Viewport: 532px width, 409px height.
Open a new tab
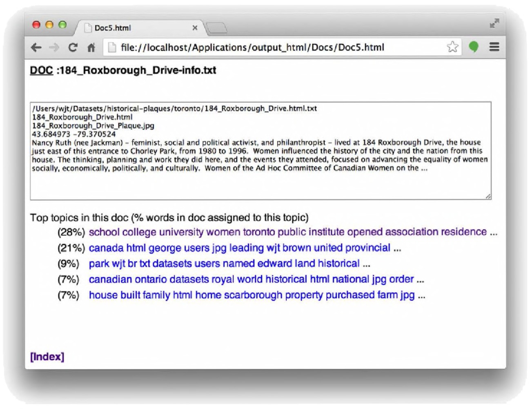217,28
